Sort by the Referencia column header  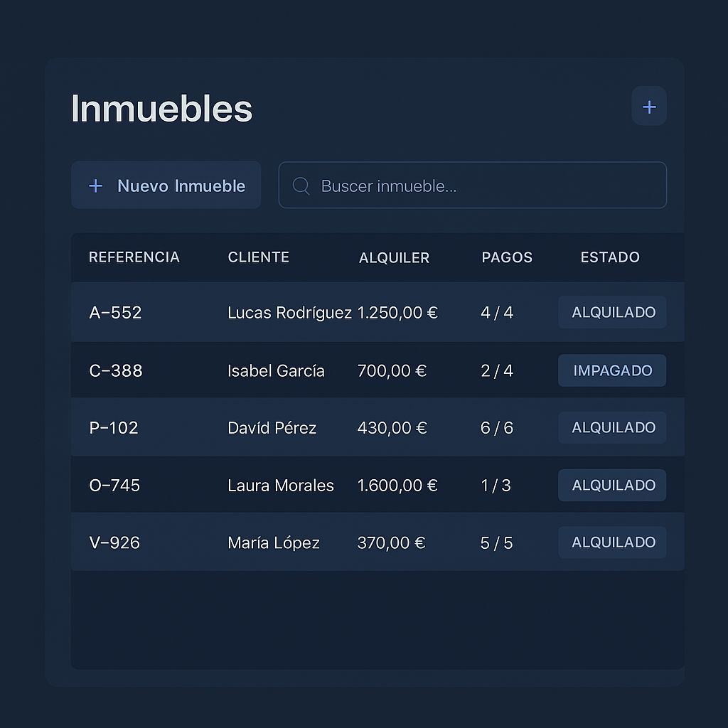[134, 257]
